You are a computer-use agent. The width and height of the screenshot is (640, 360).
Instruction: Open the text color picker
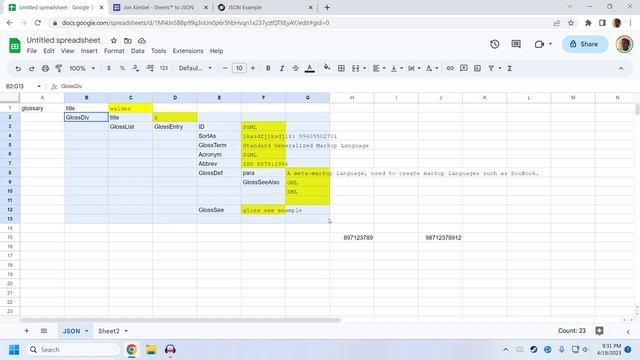[310, 69]
